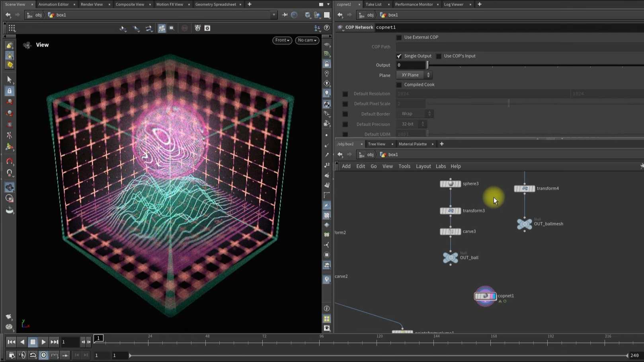Expand the No cam camera dropdown

(307, 40)
